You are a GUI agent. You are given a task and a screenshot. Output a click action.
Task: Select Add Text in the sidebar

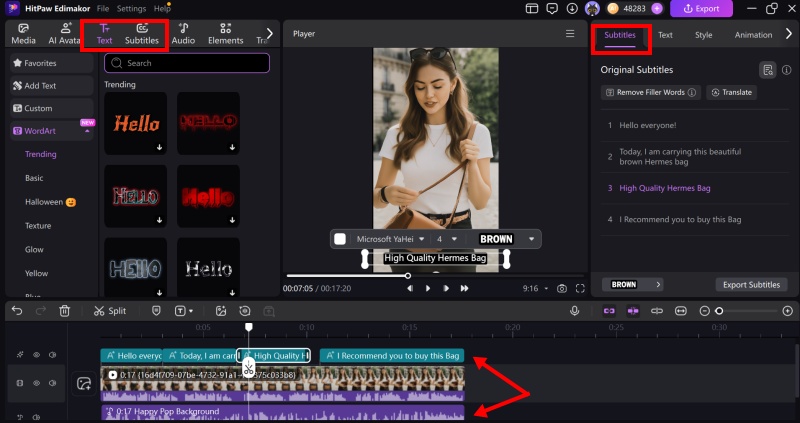coord(52,86)
